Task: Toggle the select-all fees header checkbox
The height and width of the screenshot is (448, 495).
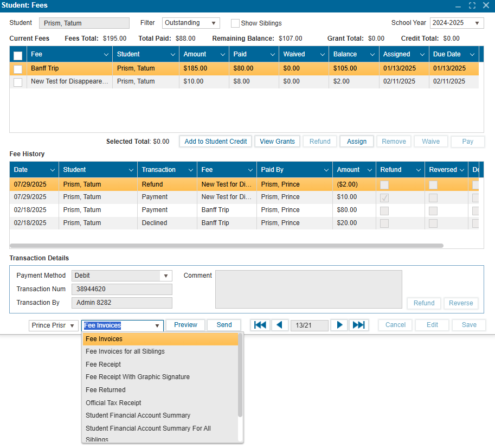Action: [x=18, y=55]
